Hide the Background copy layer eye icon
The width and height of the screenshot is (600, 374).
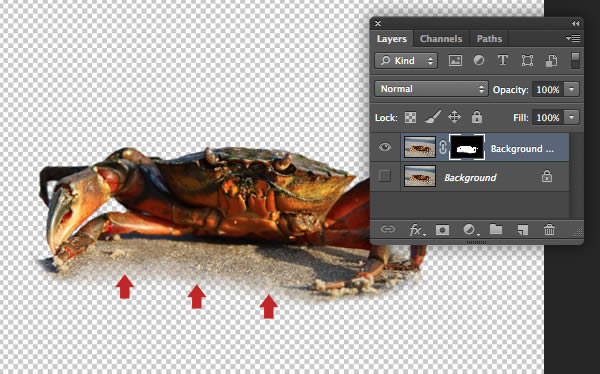[385, 147]
